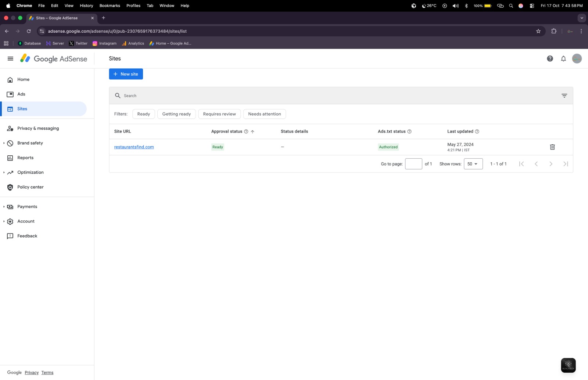The height and width of the screenshot is (380, 588).
Task: Click the Ads.txt status info icon
Action: 409,131
